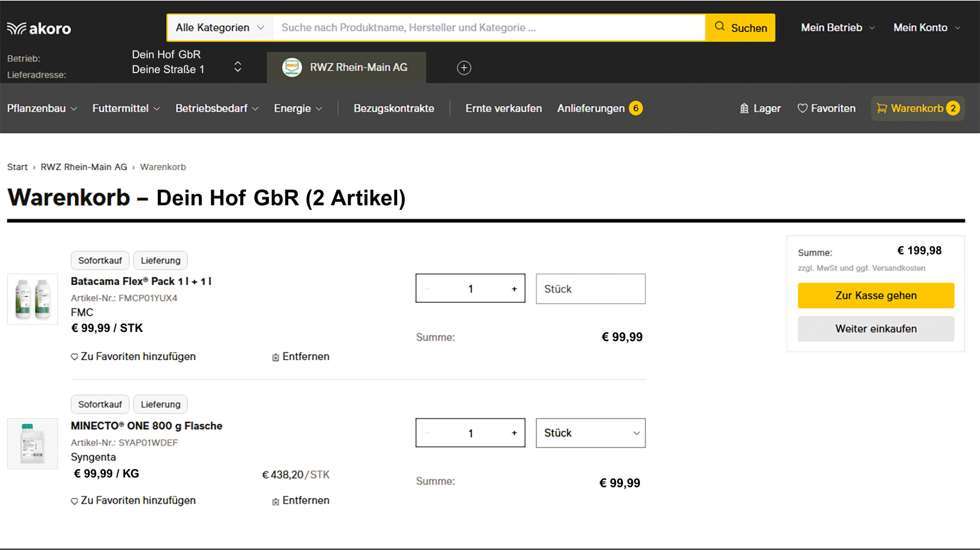Open Bezugskontrakte menu item

point(394,108)
